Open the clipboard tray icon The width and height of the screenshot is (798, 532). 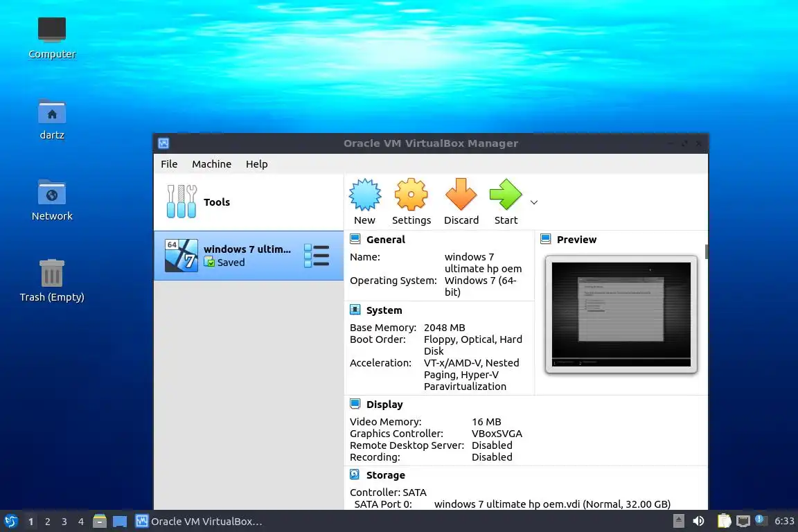pyautogui.click(x=724, y=521)
